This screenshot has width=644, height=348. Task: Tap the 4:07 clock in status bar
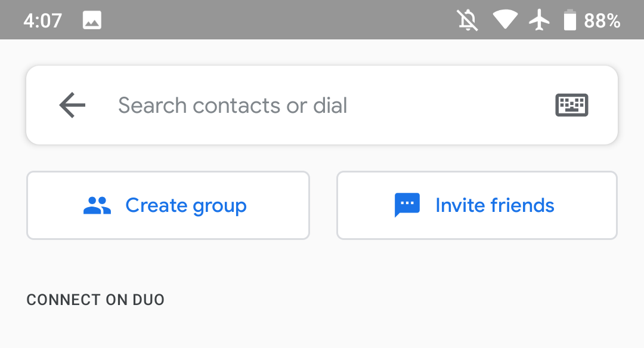(43, 21)
